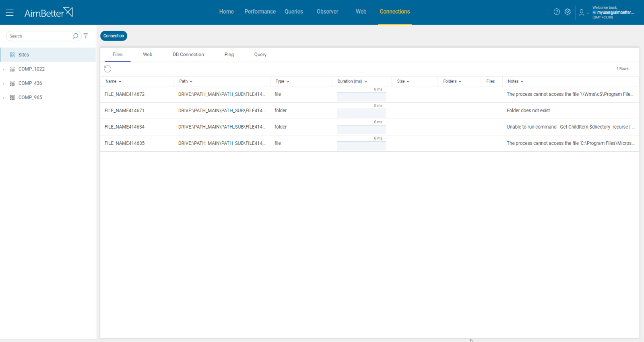Go to the Home page
Image resolution: width=644 pixels, height=342 pixels.
point(226,12)
